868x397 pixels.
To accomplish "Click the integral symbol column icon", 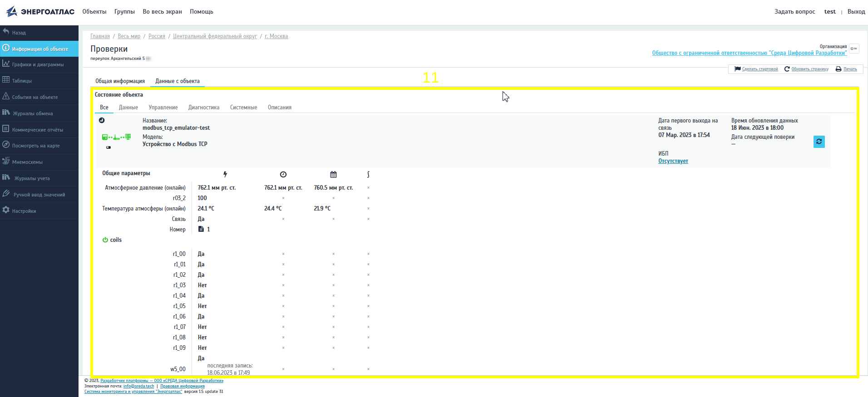I will pyautogui.click(x=368, y=175).
